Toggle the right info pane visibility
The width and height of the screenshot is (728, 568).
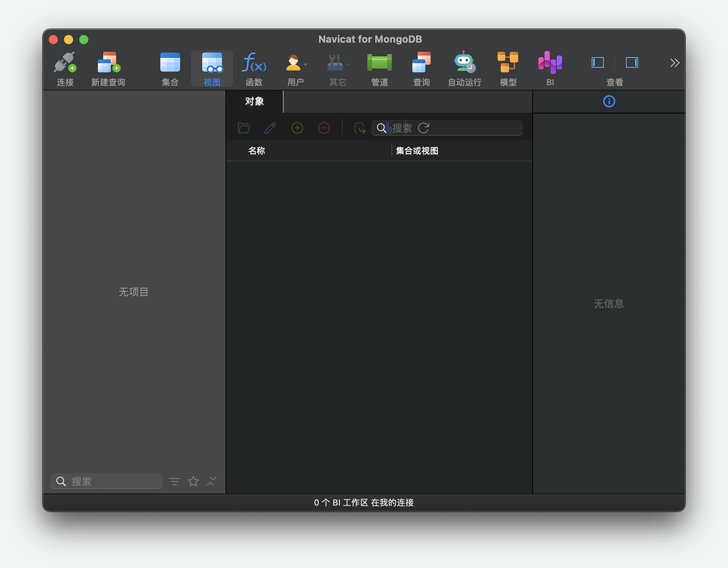pos(631,63)
